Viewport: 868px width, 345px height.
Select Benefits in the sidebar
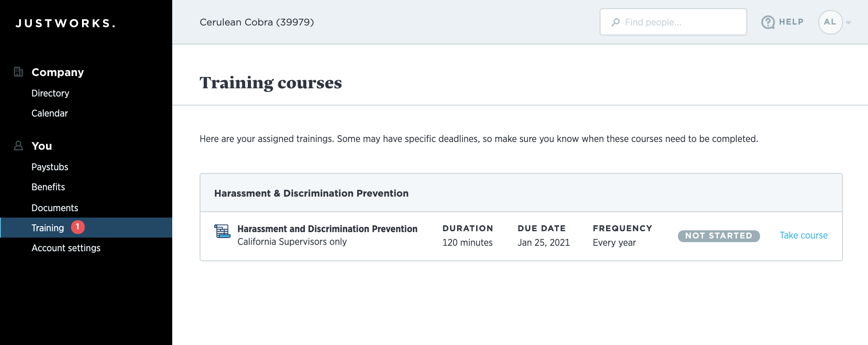48,187
